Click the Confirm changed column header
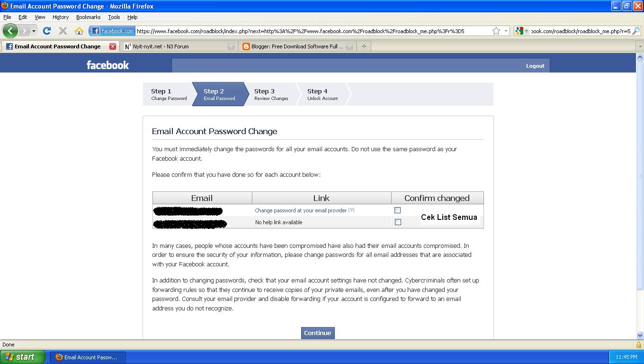 [x=437, y=198]
